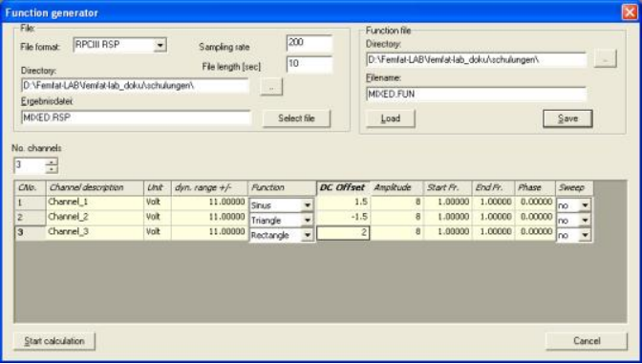This screenshot has height=364, width=642.
Task: Open the Function dropdown for Channel_1
Action: tap(308, 205)
